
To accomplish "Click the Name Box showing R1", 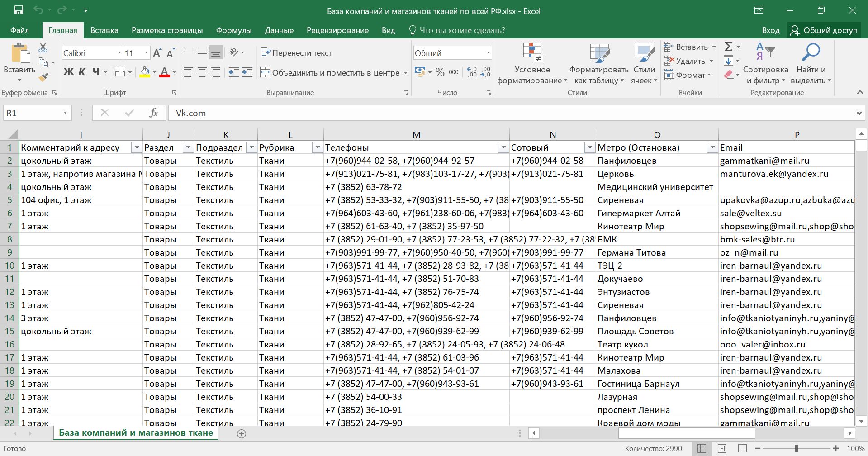I will [32, 113].
